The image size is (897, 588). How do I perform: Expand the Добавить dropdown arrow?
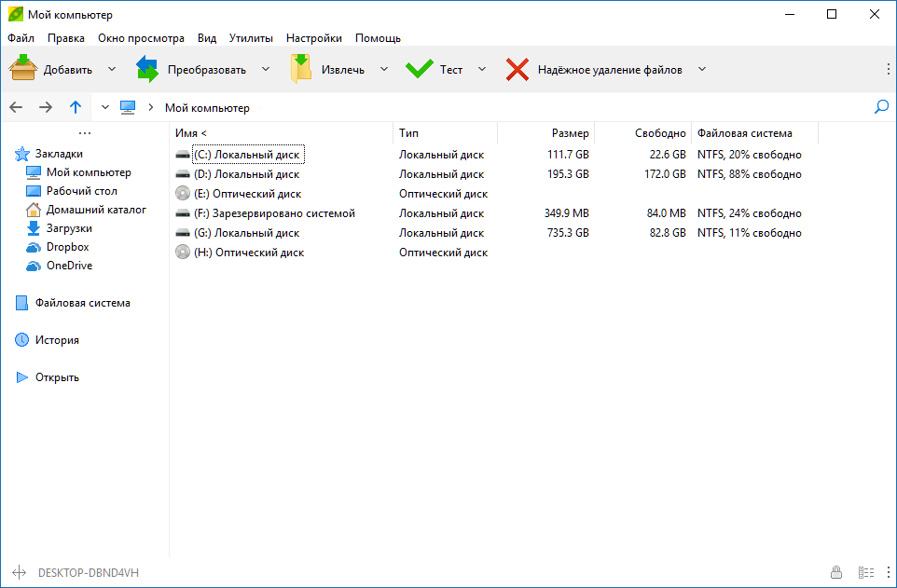coord(112,69)
